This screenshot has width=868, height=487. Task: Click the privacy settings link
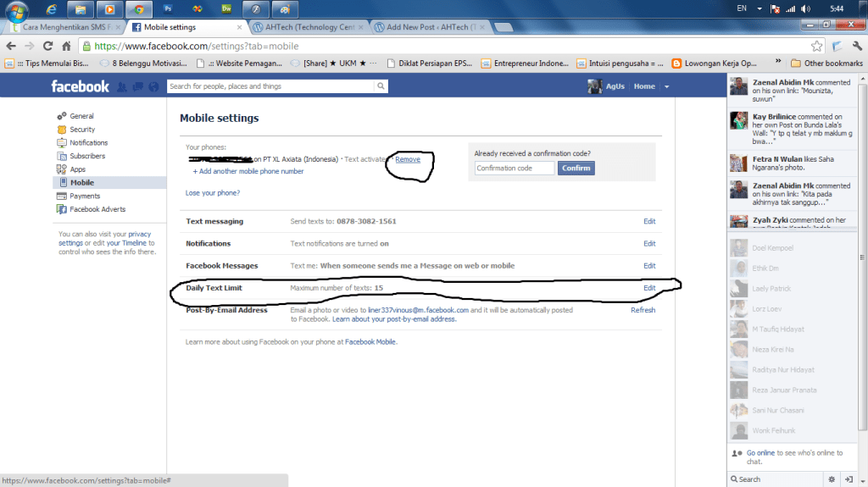click(104, 239)
